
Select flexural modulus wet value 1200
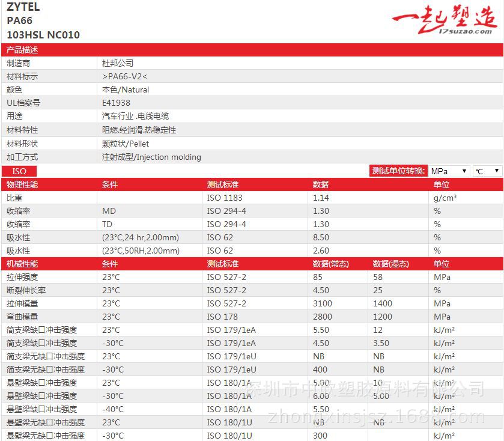coord(383,317)
